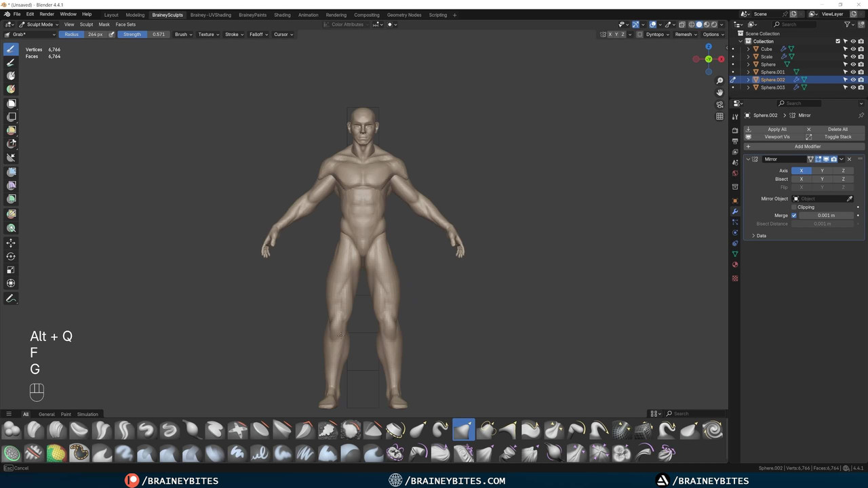
Task: Open the Dyntopo dropdown
Action: point(657,35)
